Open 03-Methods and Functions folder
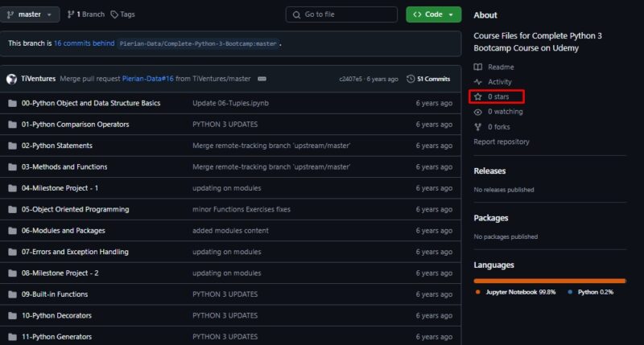 pos(64,167)
